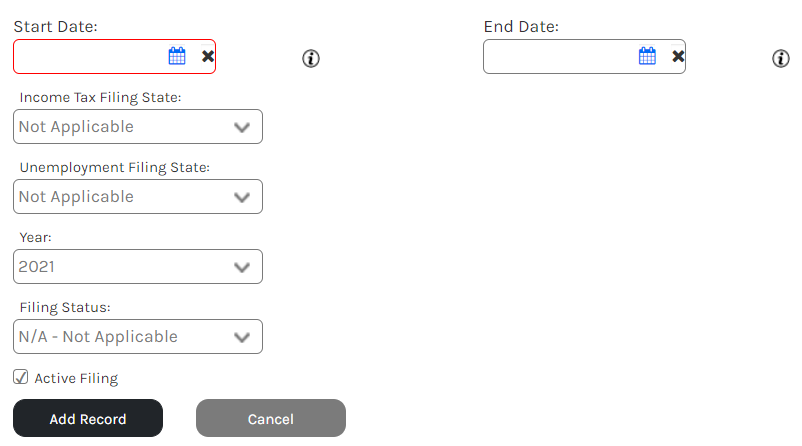Viewport: 802px width, 446px height.
Task: Click inside the End Date text field
Action: [x=560, y=56]
